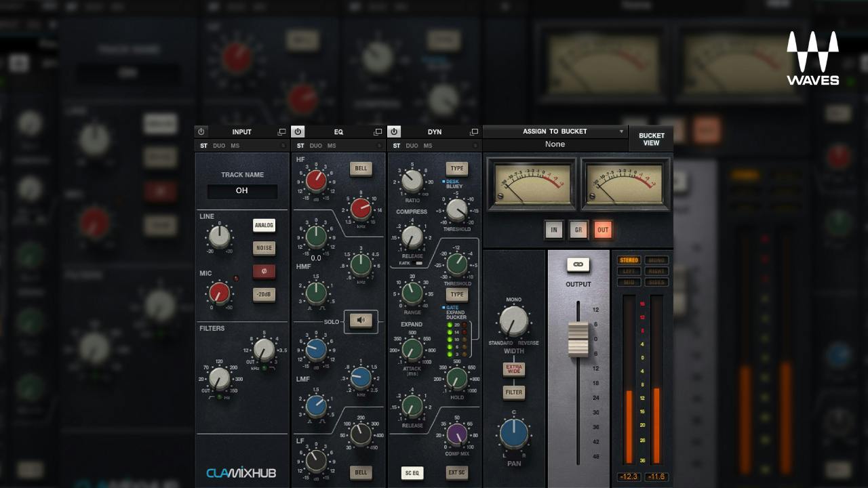Expand the DYN module pop-out window icon
This screenshot has height=488, width=868.
(x=474, y=131)
